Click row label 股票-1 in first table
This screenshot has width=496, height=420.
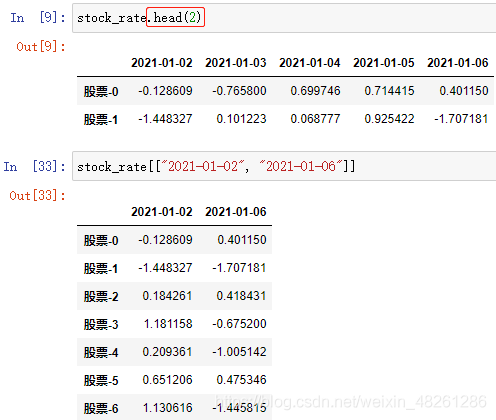(x=101, y=119)
